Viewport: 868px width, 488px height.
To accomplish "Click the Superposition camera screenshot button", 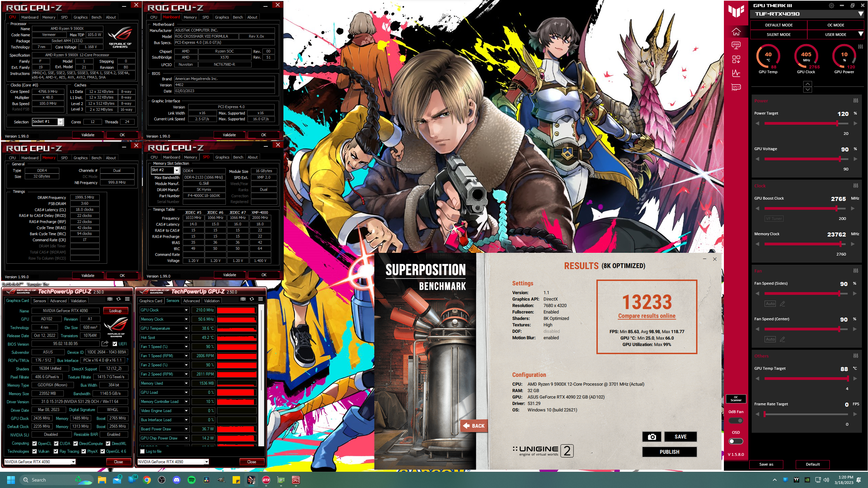I will coord(652,437).
